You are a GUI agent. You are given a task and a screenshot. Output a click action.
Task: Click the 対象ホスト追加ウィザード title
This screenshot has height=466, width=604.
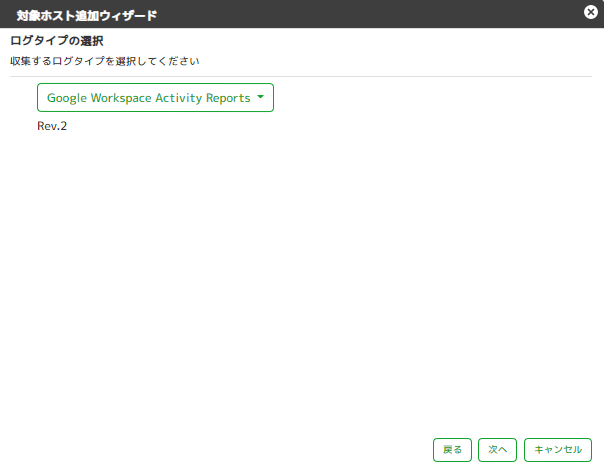[x=87, y=16]
